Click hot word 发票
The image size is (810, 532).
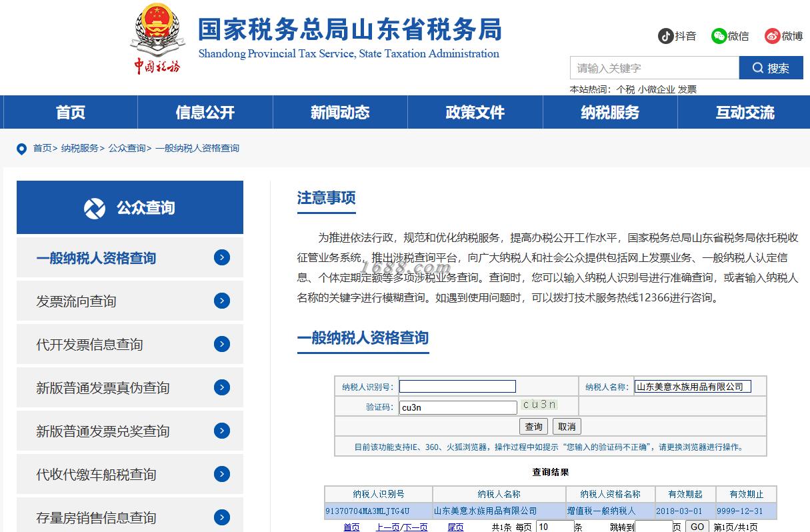coord(687,89)
